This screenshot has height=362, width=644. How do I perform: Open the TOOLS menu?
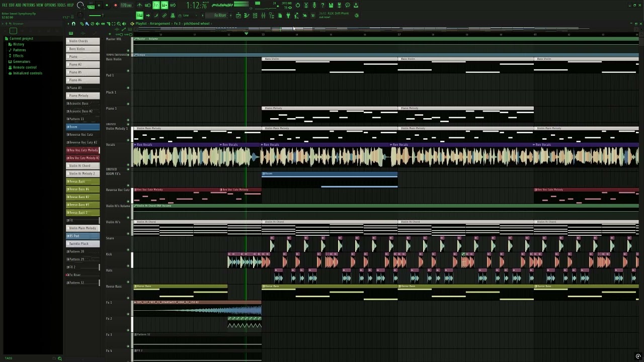pyautogui.click(x=61, y=5)
